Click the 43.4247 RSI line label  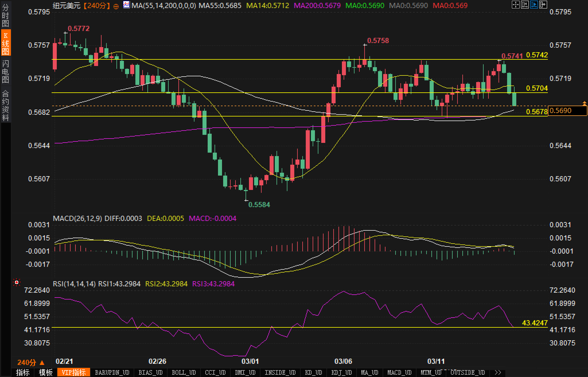pyautogui.click(x=535, y=323)
